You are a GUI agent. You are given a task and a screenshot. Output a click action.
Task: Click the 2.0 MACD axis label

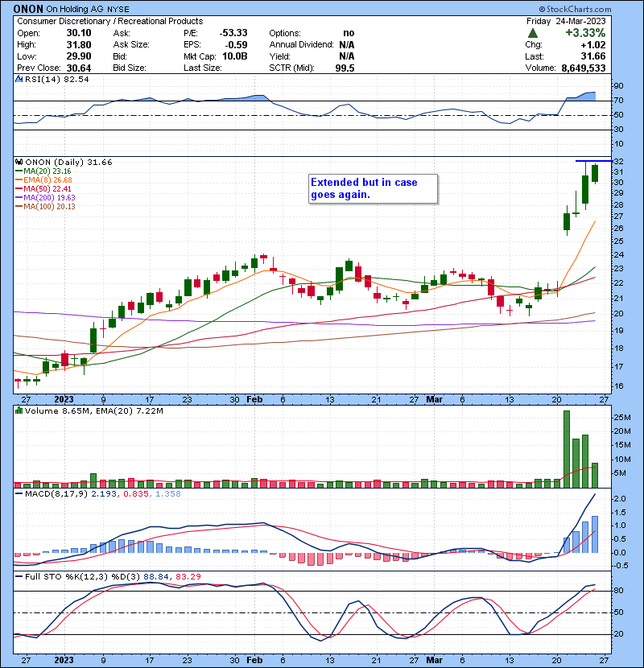(620, 498)
